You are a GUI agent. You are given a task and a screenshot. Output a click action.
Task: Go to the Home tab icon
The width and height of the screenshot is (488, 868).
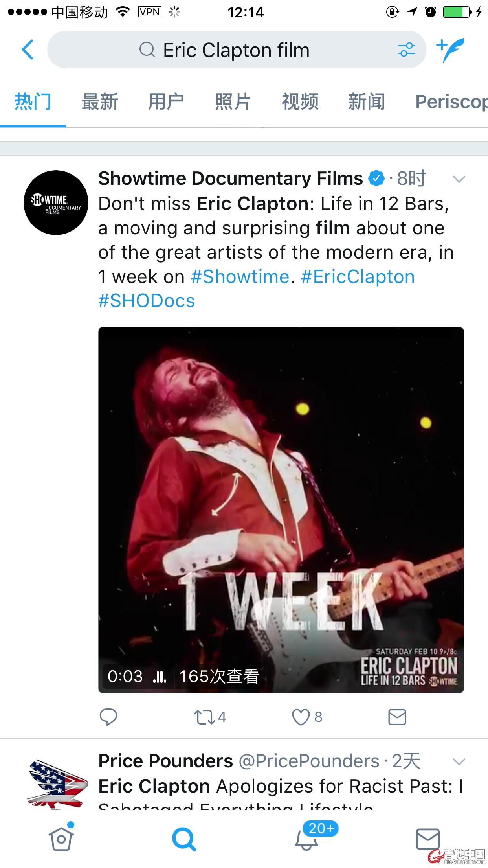tap(61, 839)
